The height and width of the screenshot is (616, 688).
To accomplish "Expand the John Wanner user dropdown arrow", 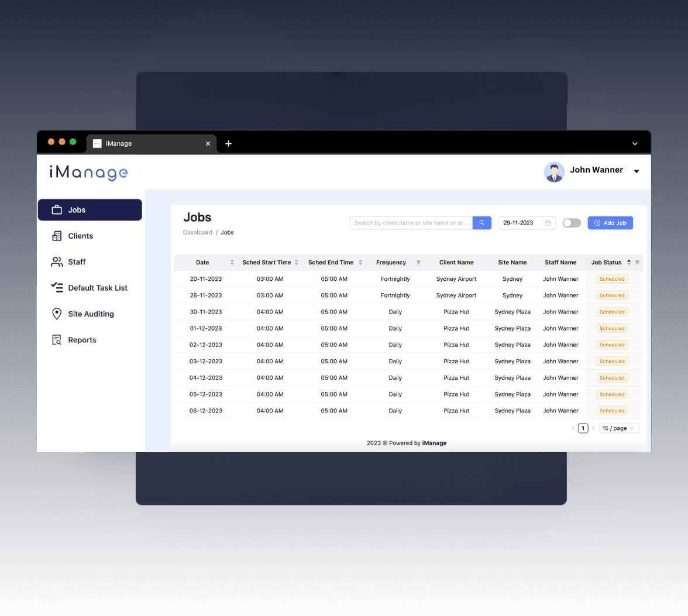I will pos(637,171).
